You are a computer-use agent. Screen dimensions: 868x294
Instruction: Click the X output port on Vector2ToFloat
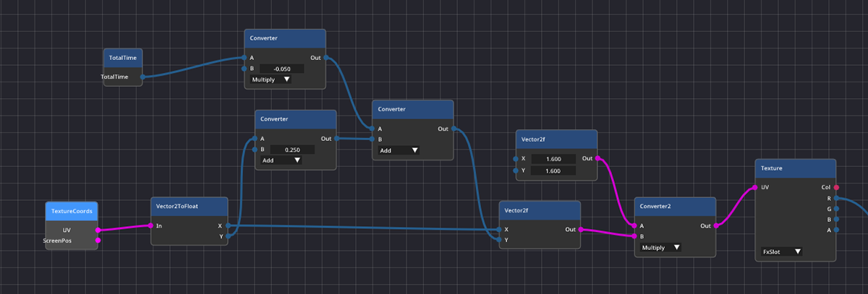pos(229,225)
